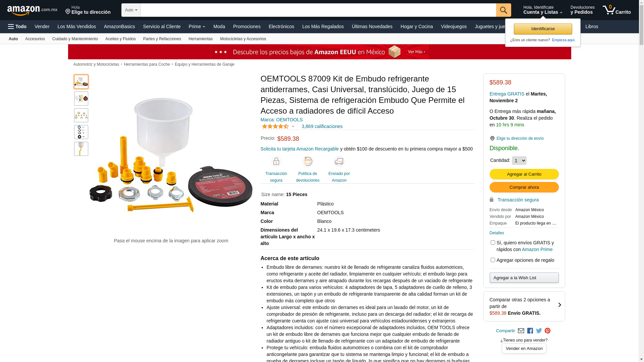Open the Todo hamburger menu
Screen dimensions: 644x362
pyautogui.click(x=17, y=26)
